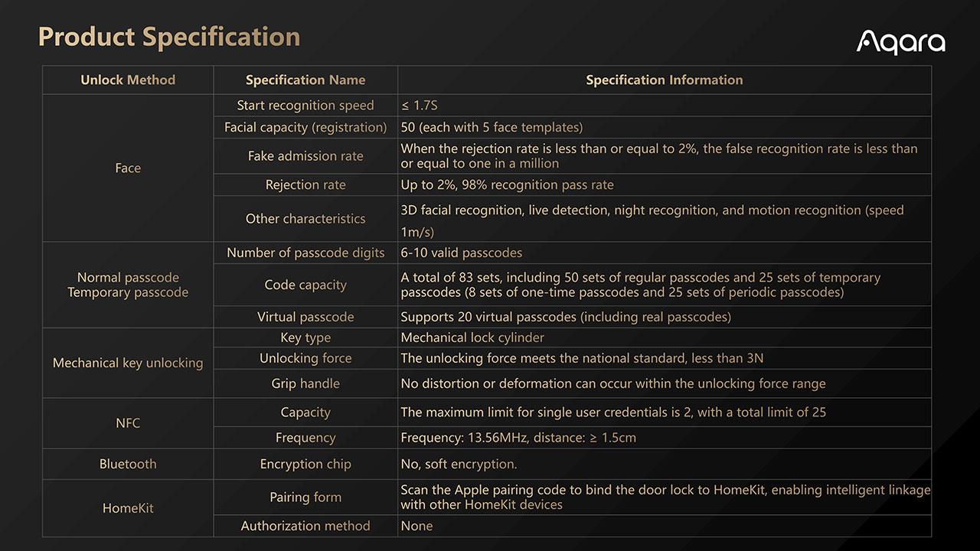Select the Normal passcode Temporary passcode cell
The height and width of the screenshot is (551, 980).
128,285
